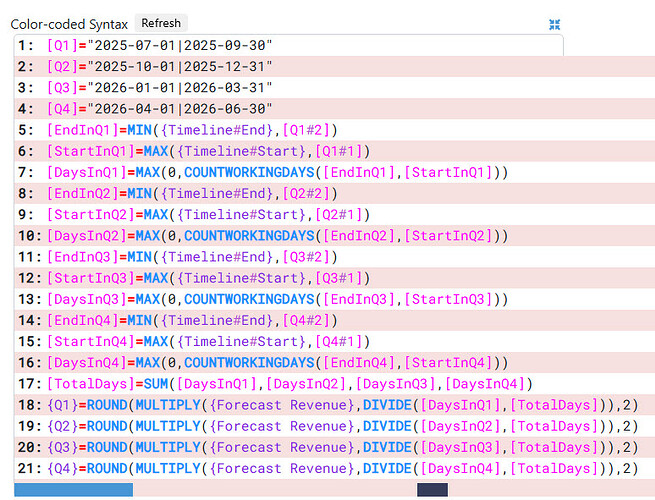Click the StartInQ2 variable on line 9
Image resolution: width=655 pixels, height=500 pixels.
tap(91, 215)
